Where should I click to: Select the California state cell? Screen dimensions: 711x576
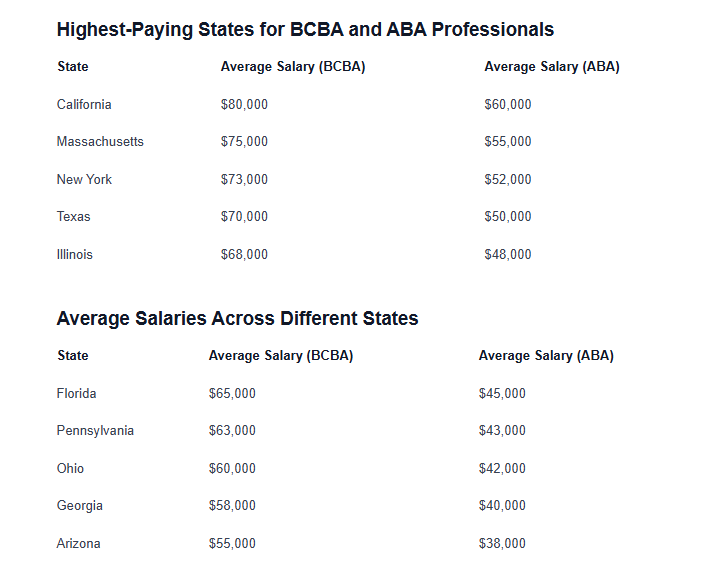pyautogui.click(x=84, y=105)
